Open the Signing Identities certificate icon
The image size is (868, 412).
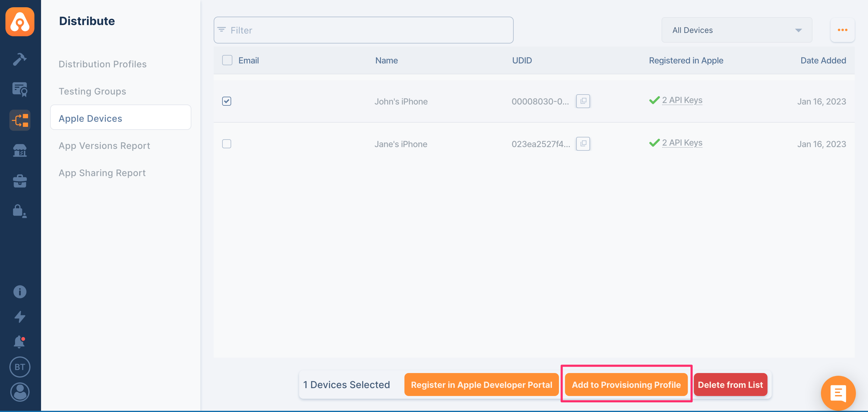(20, 89)
